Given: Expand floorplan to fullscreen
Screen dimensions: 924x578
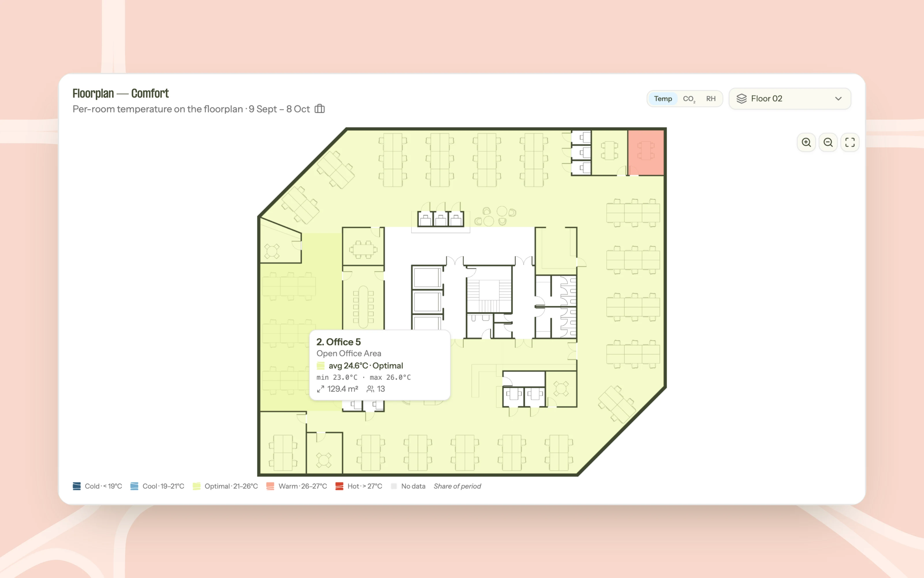Looking at the screenshot, I should [x=850, y=142].
